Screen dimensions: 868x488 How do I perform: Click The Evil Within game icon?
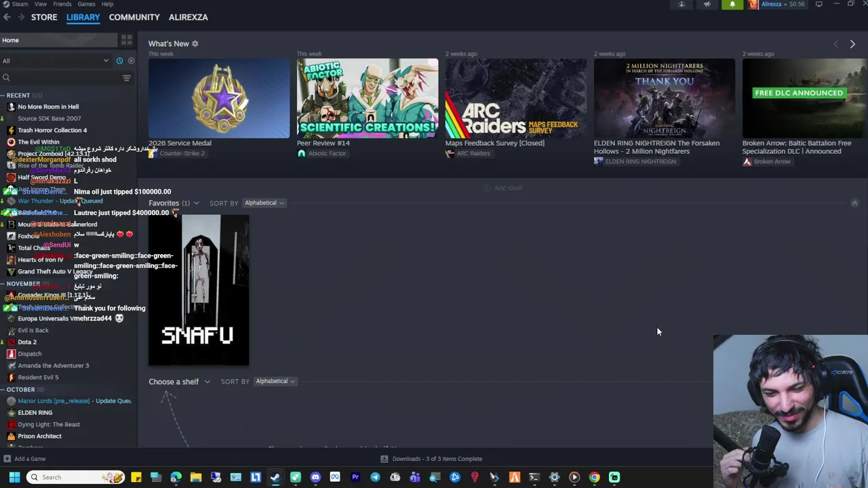(11, 142)
